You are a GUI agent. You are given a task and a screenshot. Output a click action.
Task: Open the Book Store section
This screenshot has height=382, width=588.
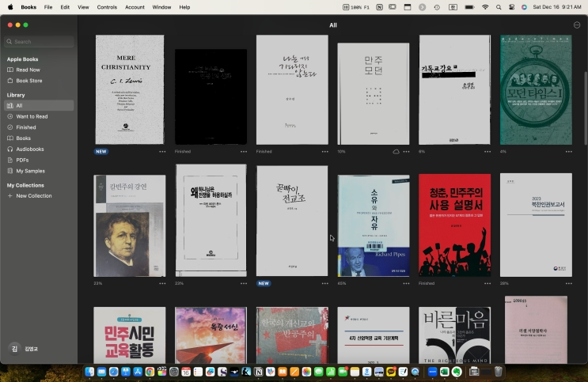pos(28,80)
